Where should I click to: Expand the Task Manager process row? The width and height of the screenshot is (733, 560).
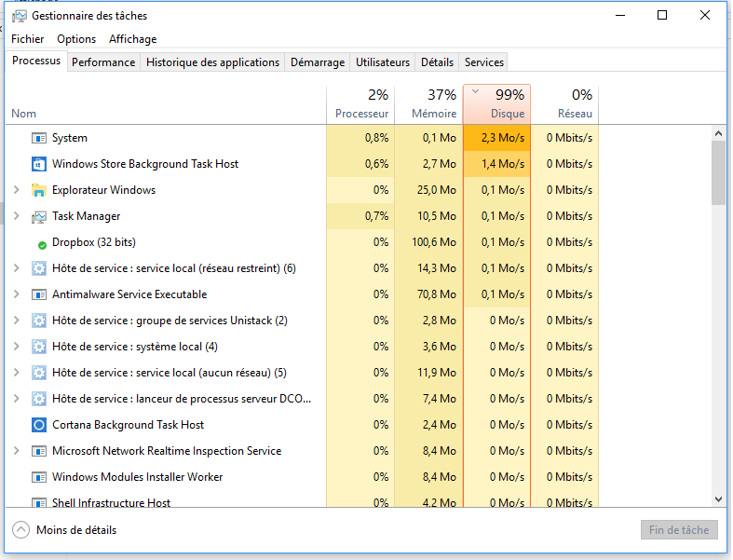tap(16, 216)
